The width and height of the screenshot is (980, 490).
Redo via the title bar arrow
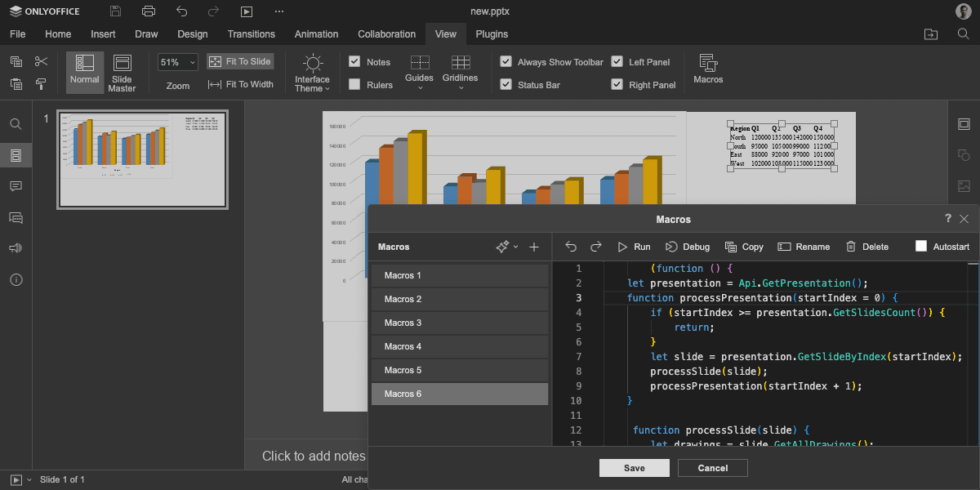214,11
